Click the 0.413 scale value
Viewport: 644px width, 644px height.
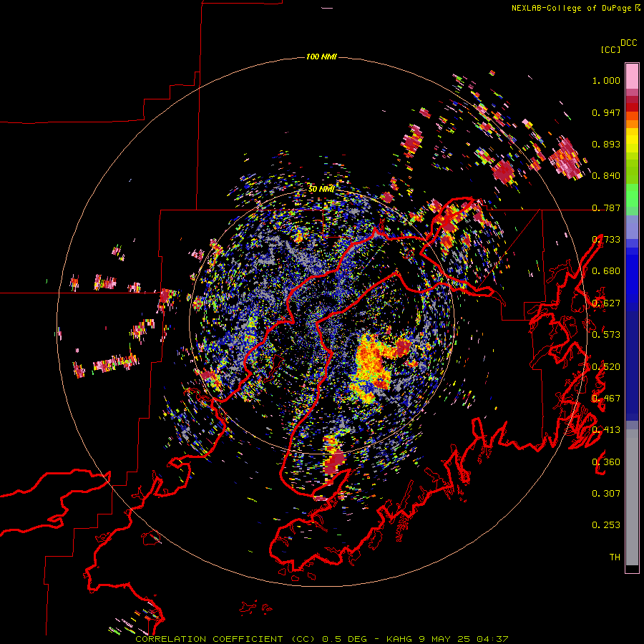pyautogui.click(x=606, y=430)
